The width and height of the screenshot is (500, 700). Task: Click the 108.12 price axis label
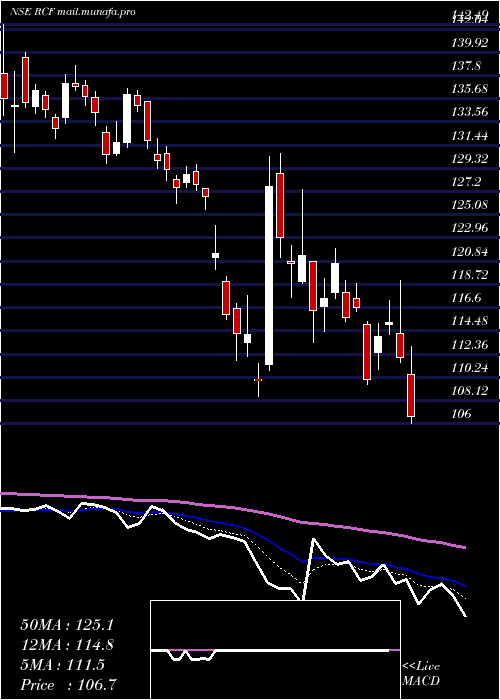click(469, 391)
